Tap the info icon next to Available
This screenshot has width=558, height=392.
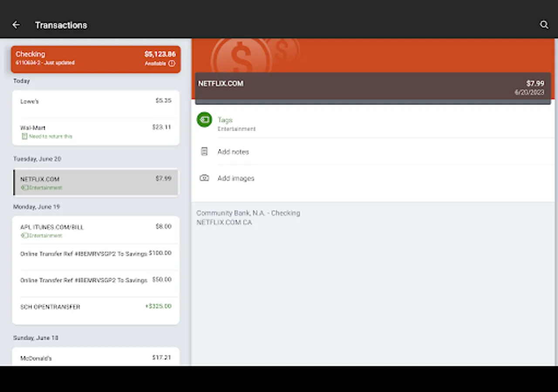point(172,63)
